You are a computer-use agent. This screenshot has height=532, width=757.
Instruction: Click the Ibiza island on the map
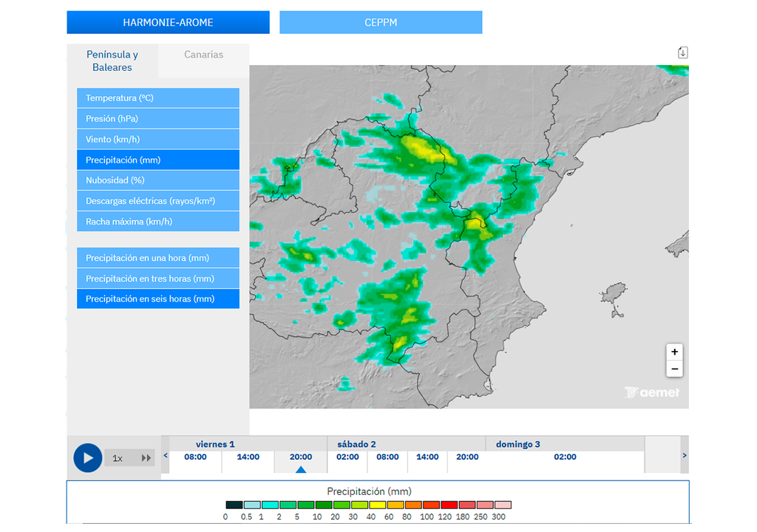(x=614, y=293)
